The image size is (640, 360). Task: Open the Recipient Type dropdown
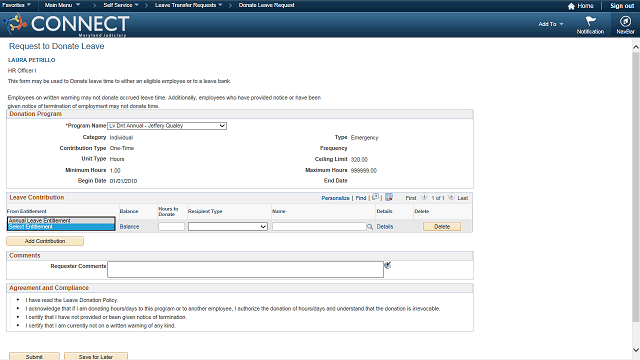coord(228,227)
